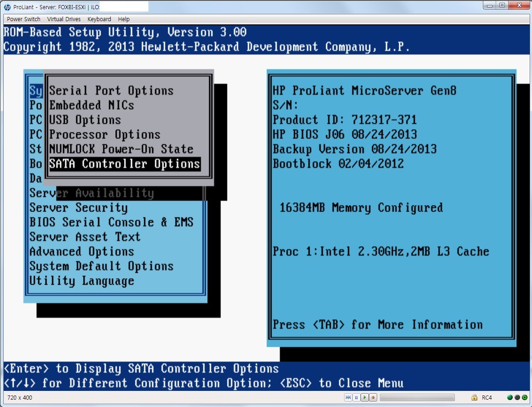Choose USB Options entry
The height and width of the screenshot is (407, 532).
pos(85,120)
